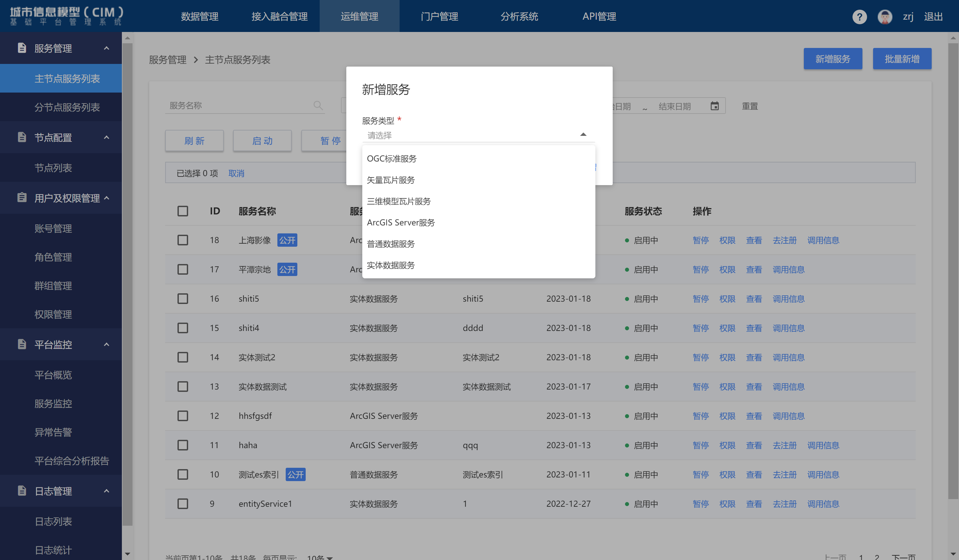Screen dimensions: 959x560
Task: Check the box for row hhsfgsdf
Action: click(x=183, y=416)
